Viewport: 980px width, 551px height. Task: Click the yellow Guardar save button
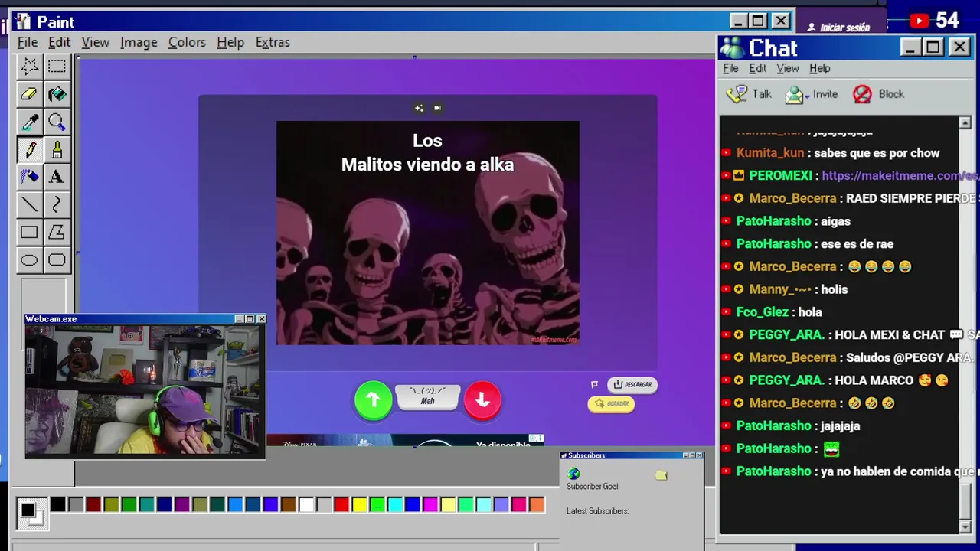pyautogui.click(x=611, y=403)
